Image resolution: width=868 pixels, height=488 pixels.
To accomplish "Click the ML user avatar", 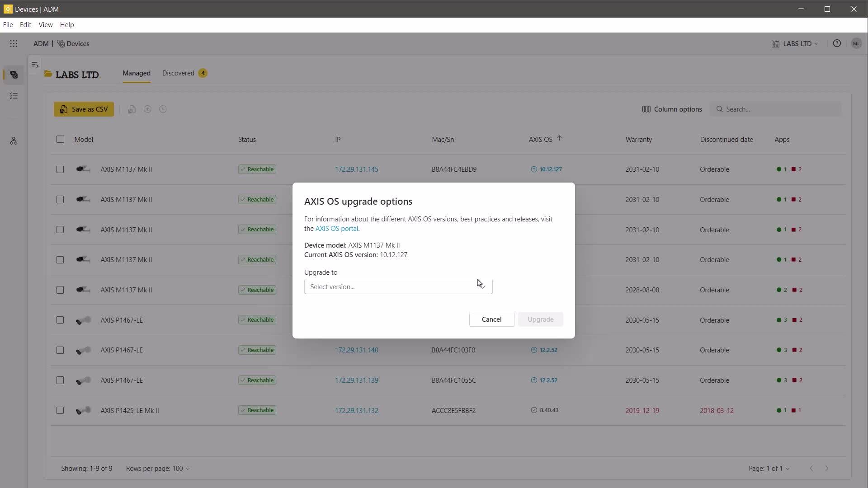I will click(x=856, y=43).
